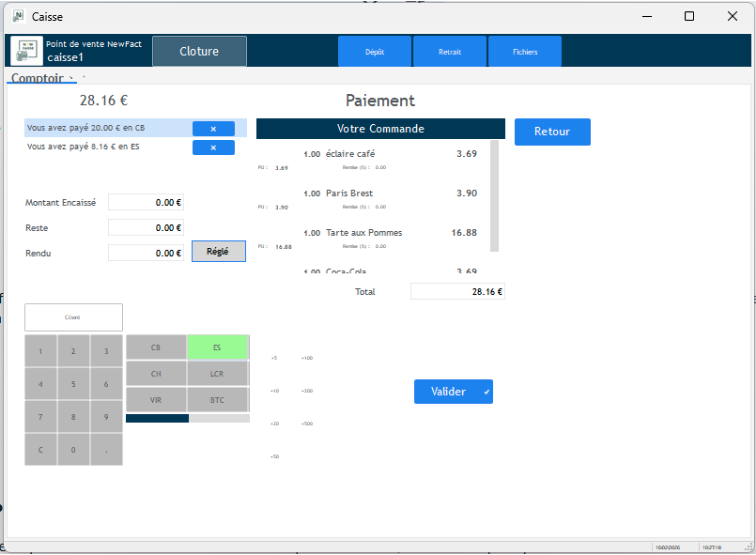Tap keypad digit 6
The image size is (756, 555).
[x=106, y=384]
